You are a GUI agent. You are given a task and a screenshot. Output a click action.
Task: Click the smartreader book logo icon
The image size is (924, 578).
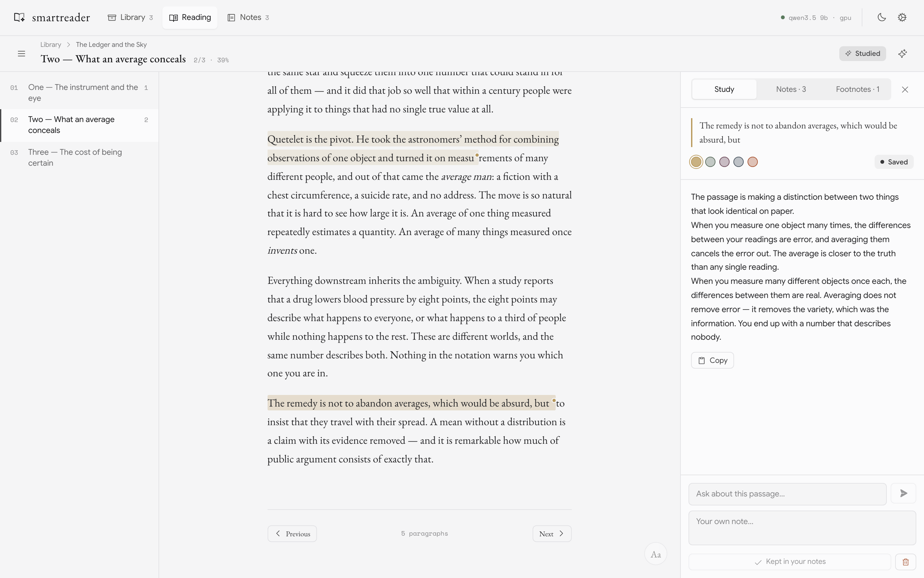(x=20, y=17)
